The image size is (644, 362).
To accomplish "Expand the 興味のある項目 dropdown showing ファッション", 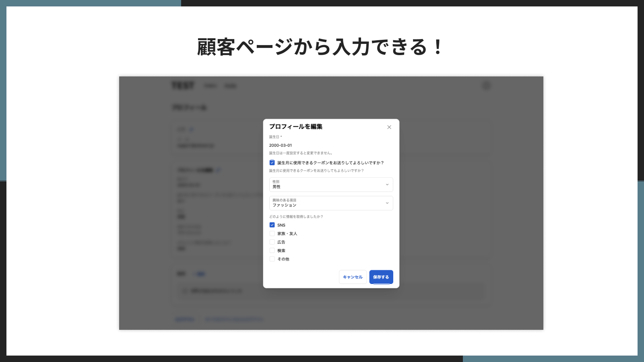I will coord(331,203).
